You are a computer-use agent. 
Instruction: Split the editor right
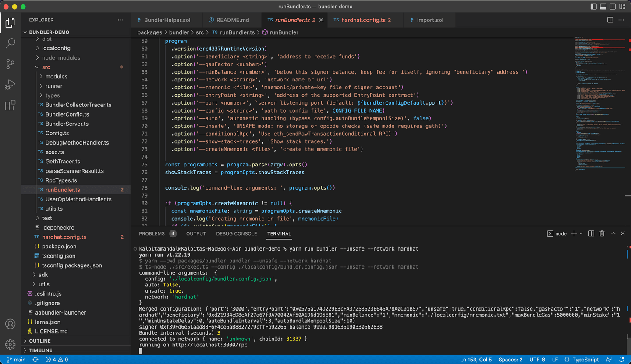(610, 20)
